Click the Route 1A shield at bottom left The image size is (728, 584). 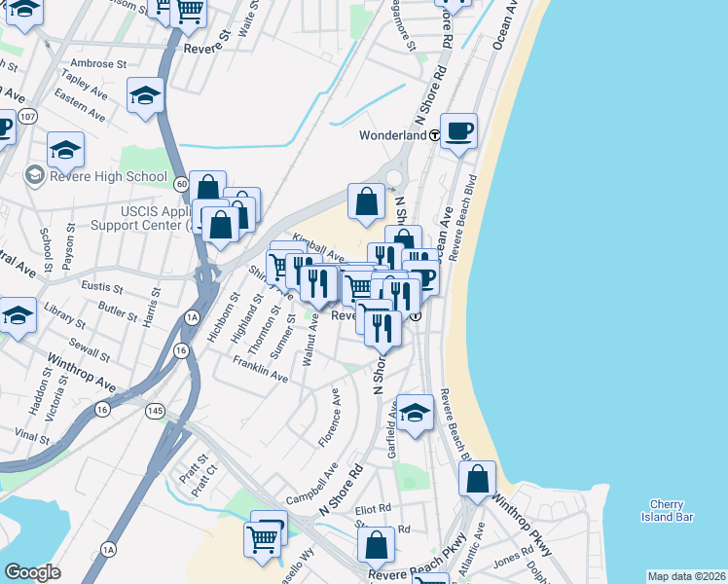(x=108, y=550)
